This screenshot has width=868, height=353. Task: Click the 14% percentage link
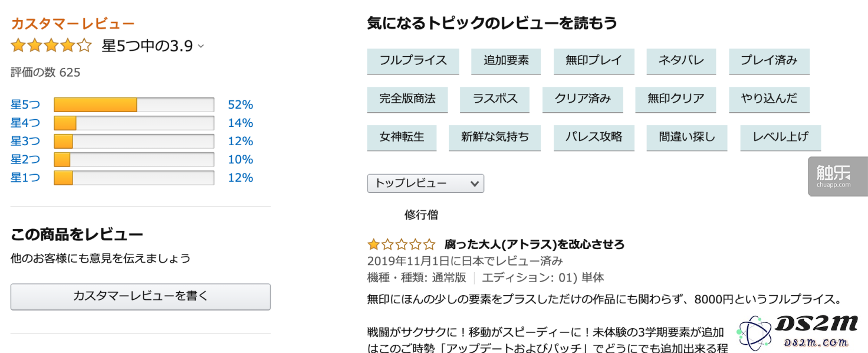(x=241, y=123)
